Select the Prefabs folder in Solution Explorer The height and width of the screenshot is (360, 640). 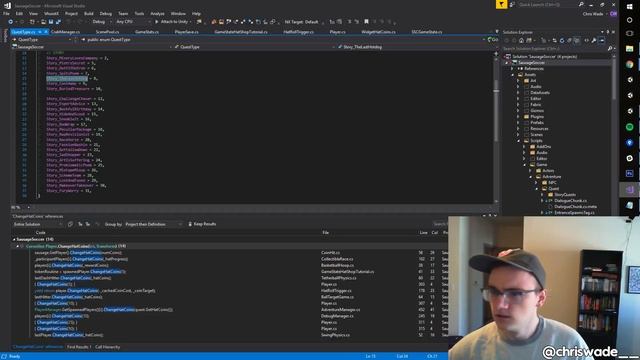pyautogui.click(x=537, y=122)
